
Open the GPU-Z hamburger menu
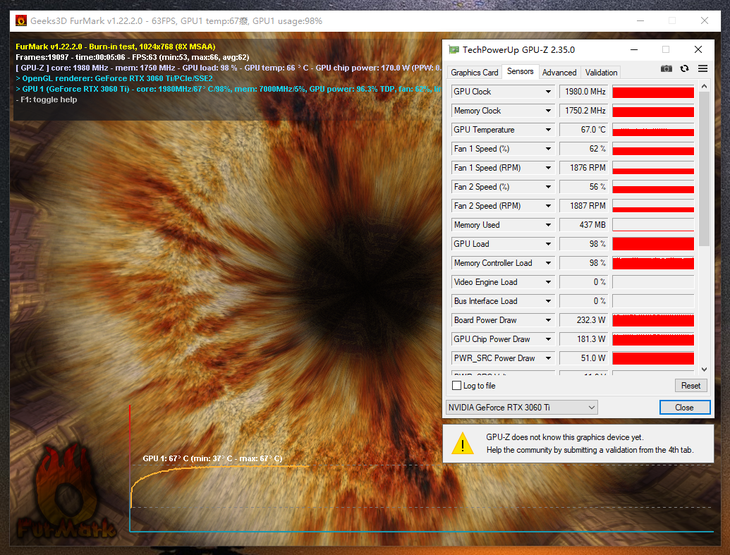click(x=703, y=69)
